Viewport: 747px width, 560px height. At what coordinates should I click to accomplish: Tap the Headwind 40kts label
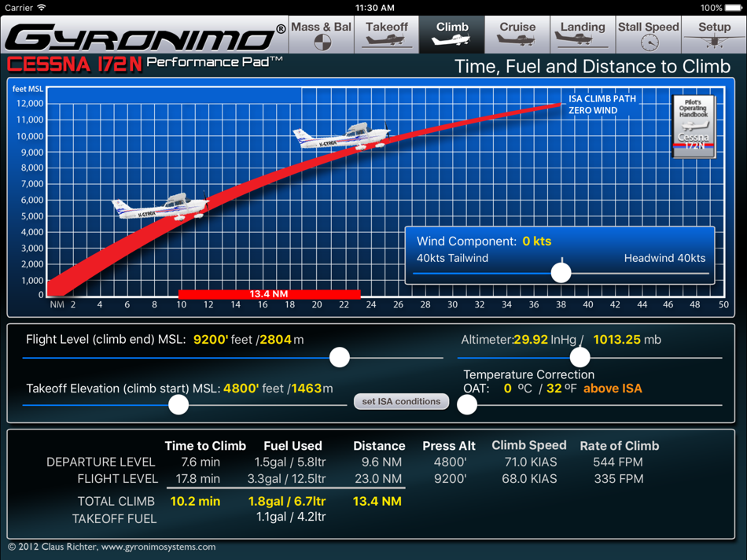[x=664, y=258]
